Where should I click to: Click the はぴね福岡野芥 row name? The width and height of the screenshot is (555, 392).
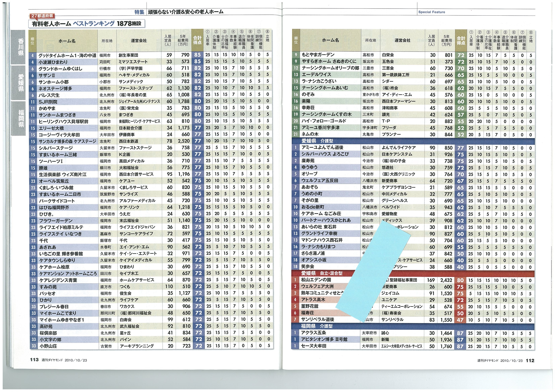coord(54,207)
